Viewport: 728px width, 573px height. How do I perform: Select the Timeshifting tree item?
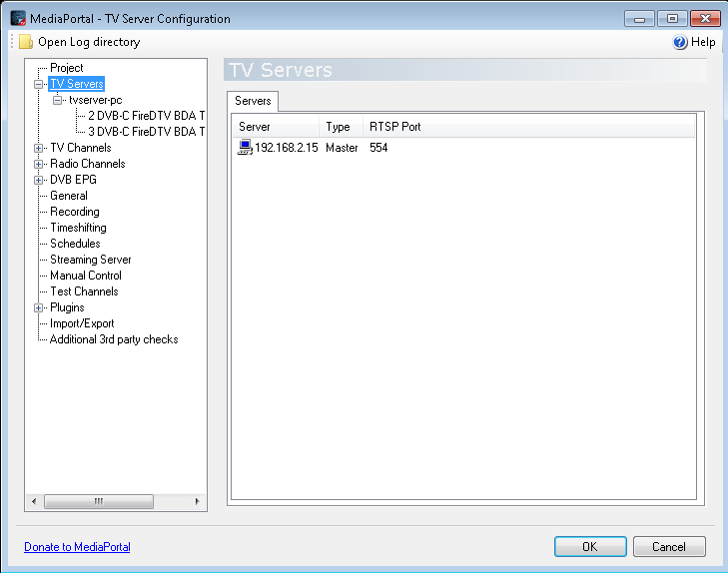78,228
